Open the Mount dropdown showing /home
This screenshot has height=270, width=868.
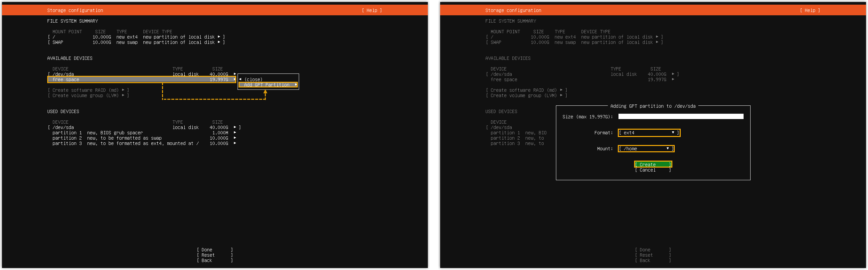[645, 148]
